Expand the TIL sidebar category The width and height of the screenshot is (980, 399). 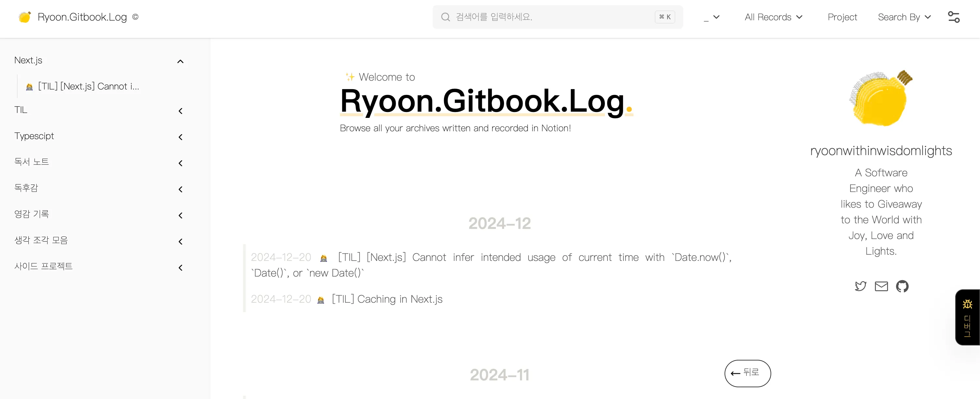coord(180,111)
